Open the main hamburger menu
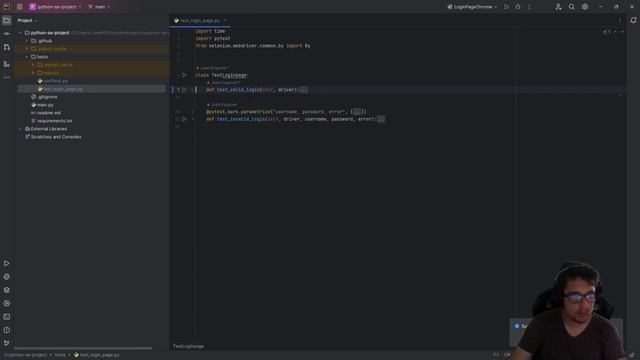Viewport: 640px width, 360px height. coord(20,7)
